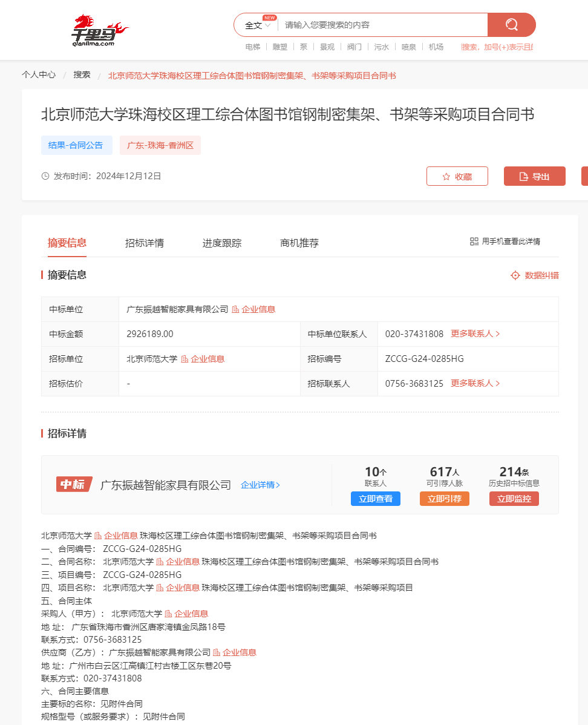Click the 导出 button

pos(534,176)
